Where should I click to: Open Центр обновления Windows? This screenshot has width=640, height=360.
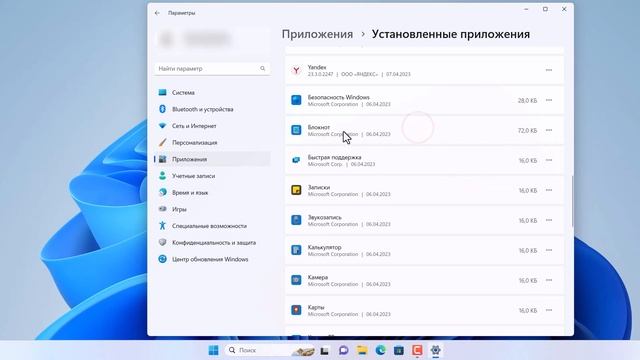(212, 259)
